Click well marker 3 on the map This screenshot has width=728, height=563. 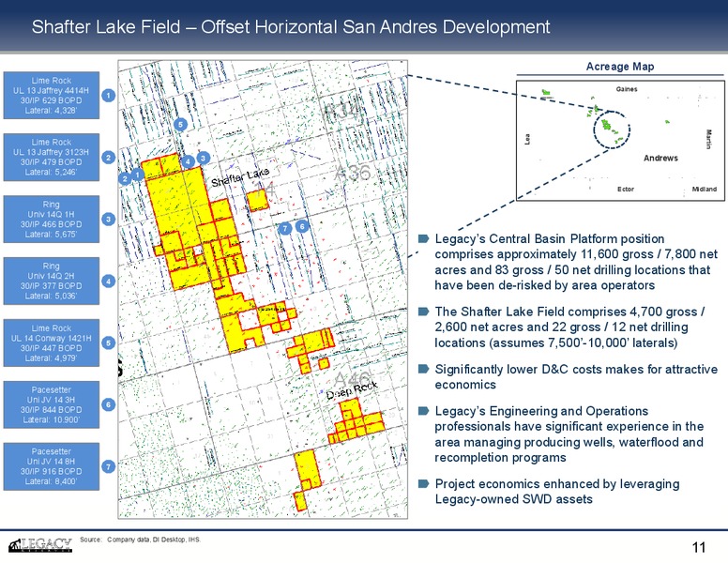(203, 158)
